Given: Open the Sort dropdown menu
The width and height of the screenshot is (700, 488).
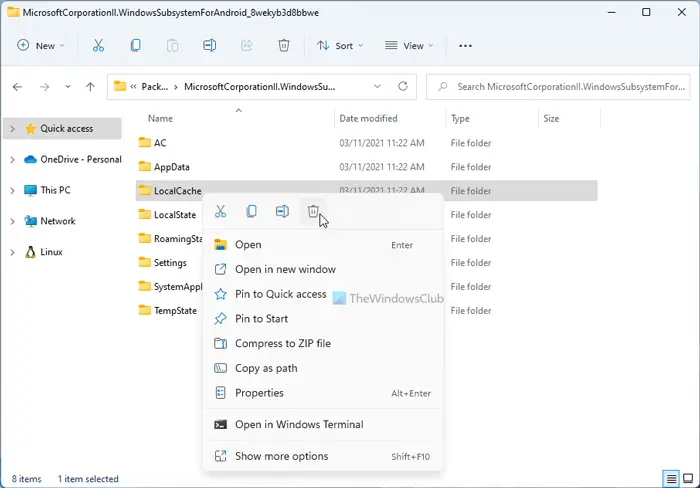Looking at the screenshot, I should (x=340, y=46).
